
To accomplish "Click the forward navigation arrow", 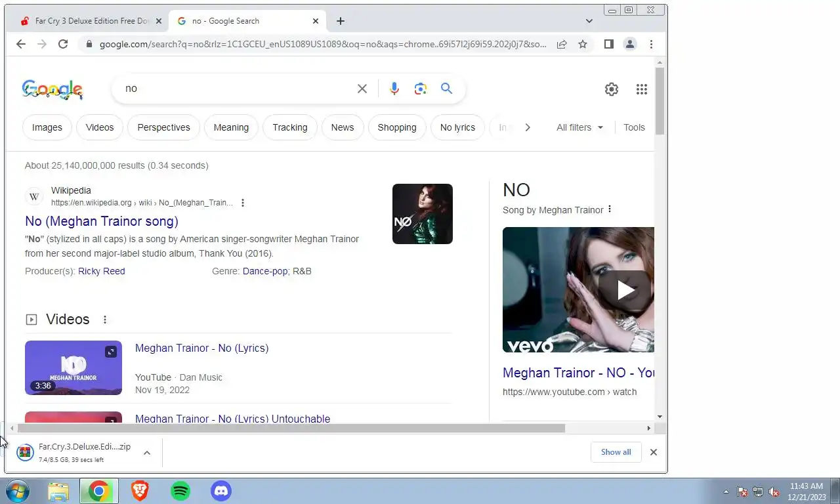I will pos(42,44).
